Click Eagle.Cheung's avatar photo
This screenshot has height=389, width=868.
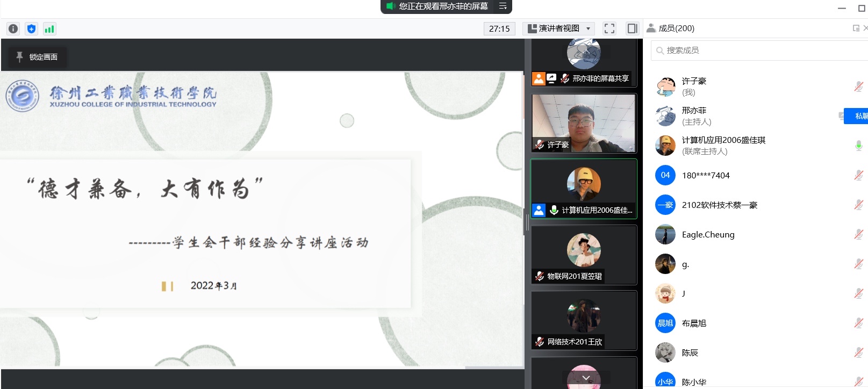click(665, 234)
